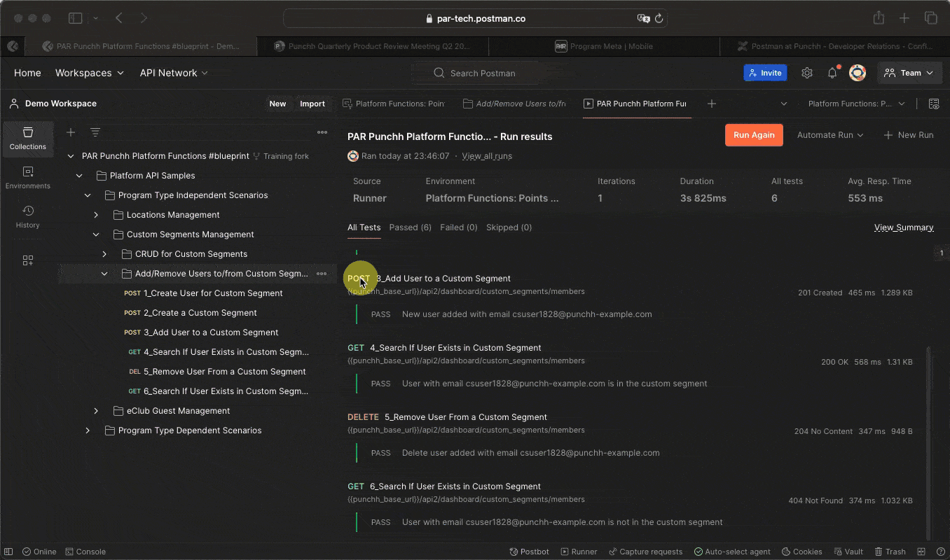Open Console in the status bar
This screenshot has height=560, width=950.
(85, 552)
